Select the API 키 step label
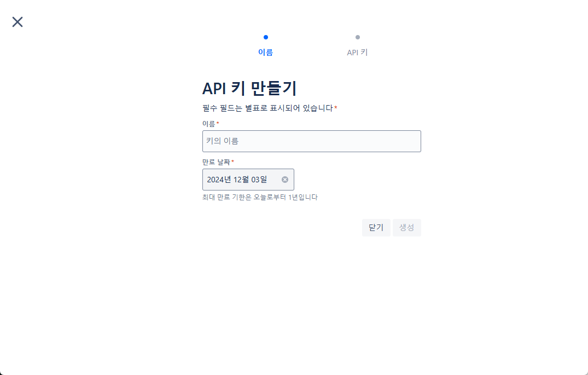The width and height of the screenshot is (588, 375). [x=357, y=52]
